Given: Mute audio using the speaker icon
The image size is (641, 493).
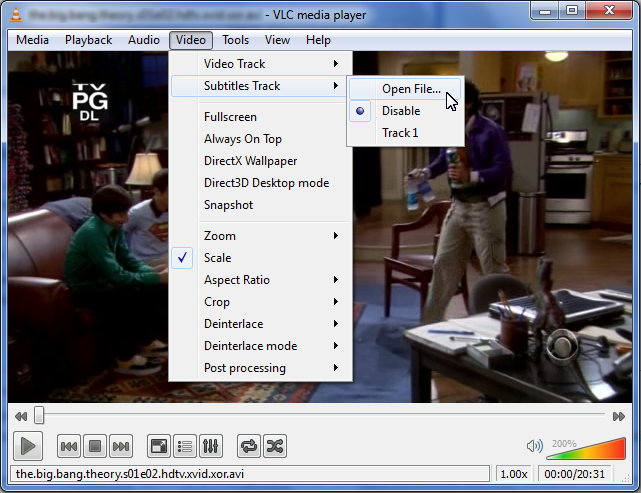Looking at the screenshot, I should [x=535, y=446].
